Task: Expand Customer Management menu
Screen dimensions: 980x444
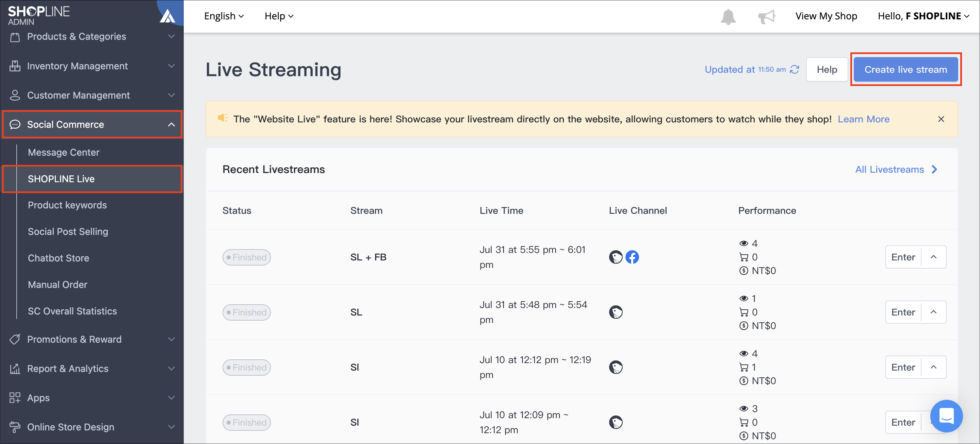Action: coord(171,96)
